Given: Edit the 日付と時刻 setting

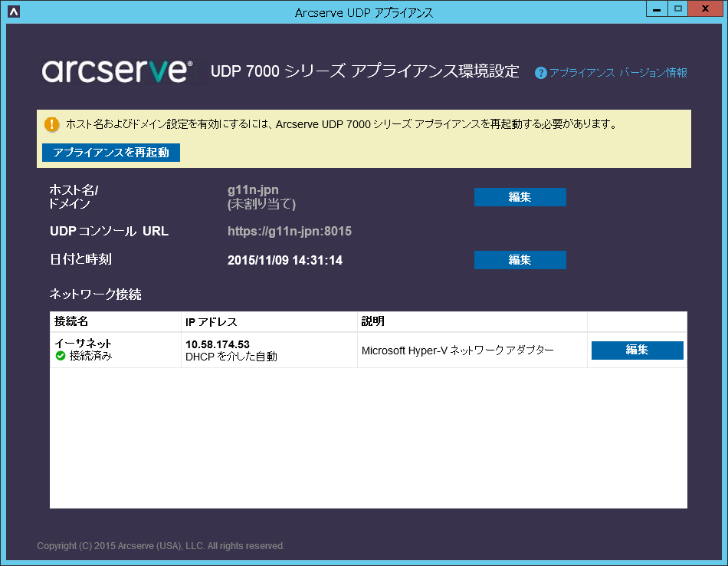Looking at the screenshot, I should point(520,260).
